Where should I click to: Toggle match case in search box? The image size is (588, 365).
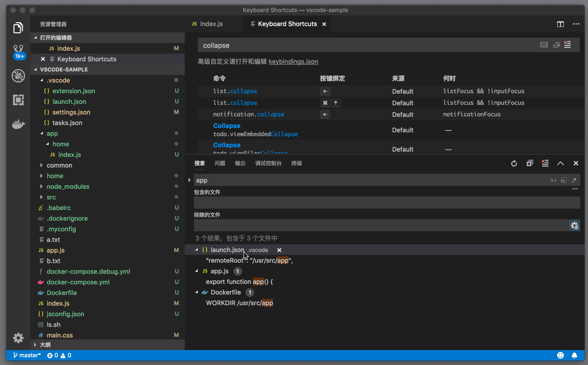pyautogui.click(x=553, y=180)
